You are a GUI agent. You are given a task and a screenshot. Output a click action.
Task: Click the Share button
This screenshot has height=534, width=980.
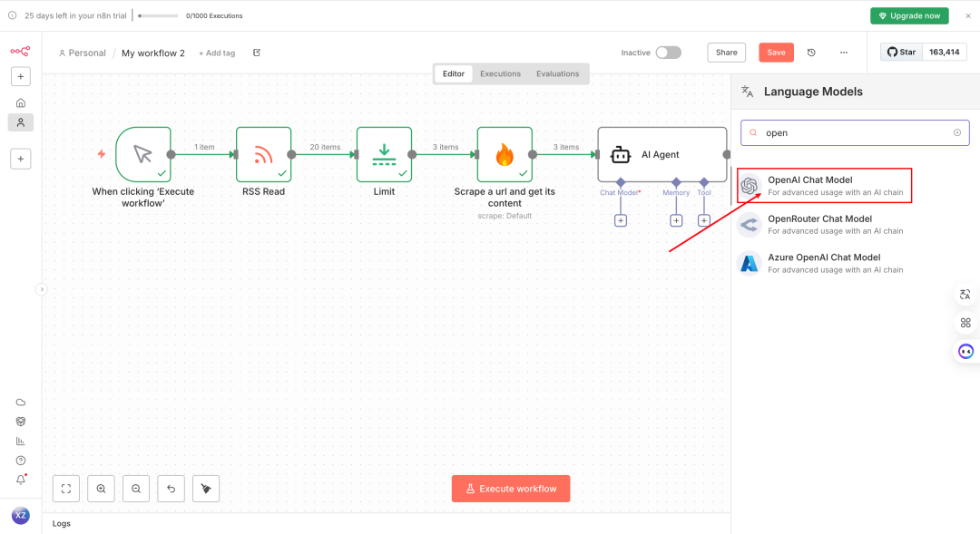pyautogui.click(x=726, y=53)
